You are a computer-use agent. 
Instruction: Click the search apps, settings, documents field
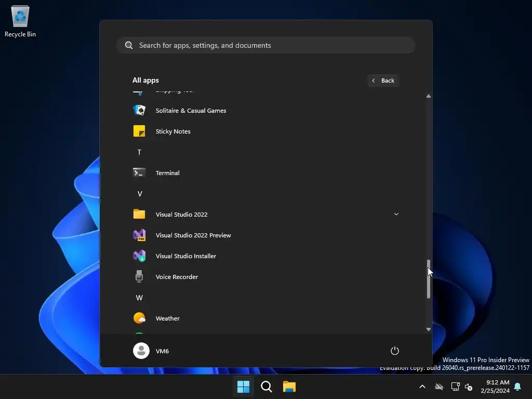pyautogui.click(x=266, y=46)
